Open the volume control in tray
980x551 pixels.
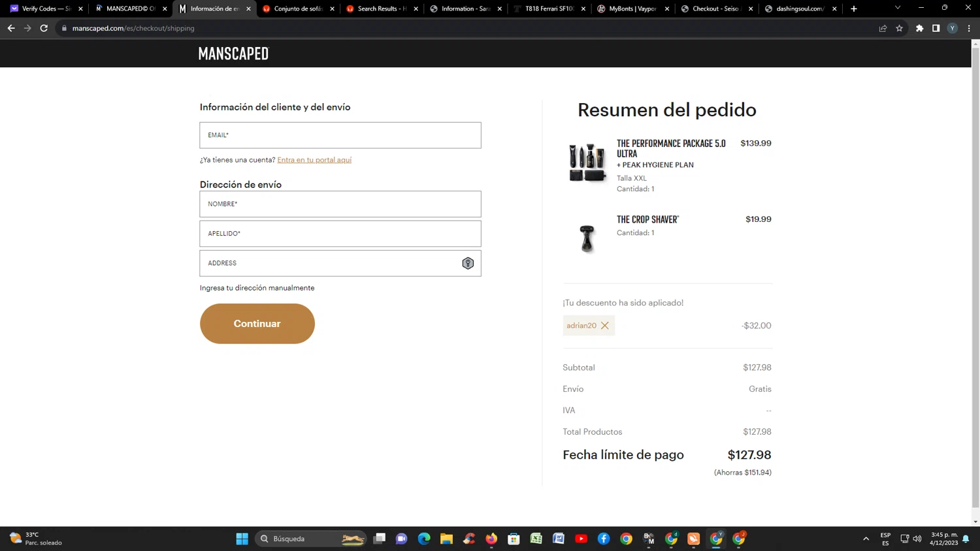(x=917, y=539)
